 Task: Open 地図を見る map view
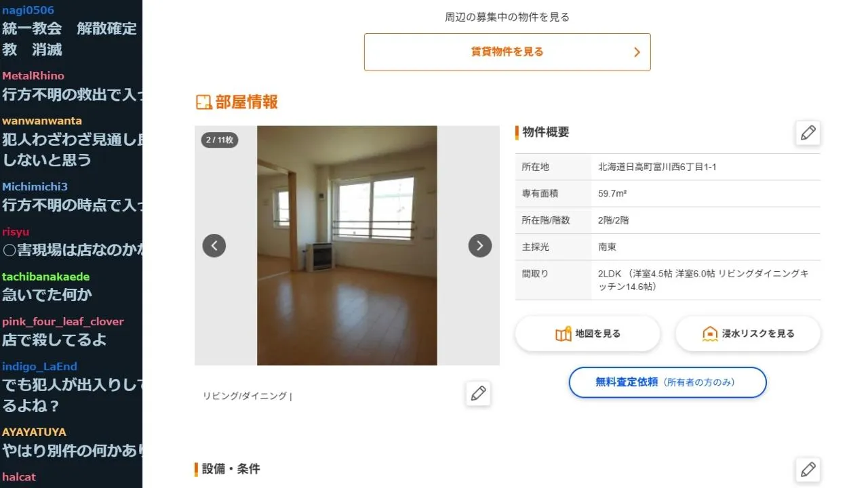587,333
